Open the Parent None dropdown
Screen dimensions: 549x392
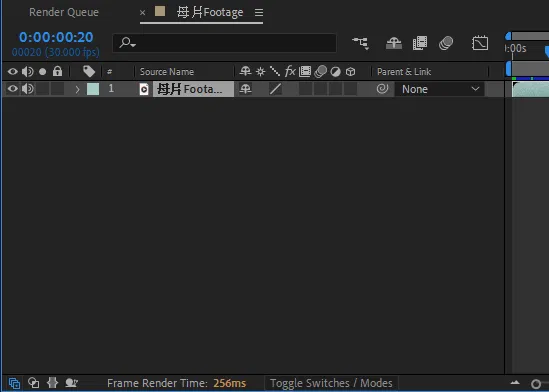pyautogui.click(x=439, y=89)
